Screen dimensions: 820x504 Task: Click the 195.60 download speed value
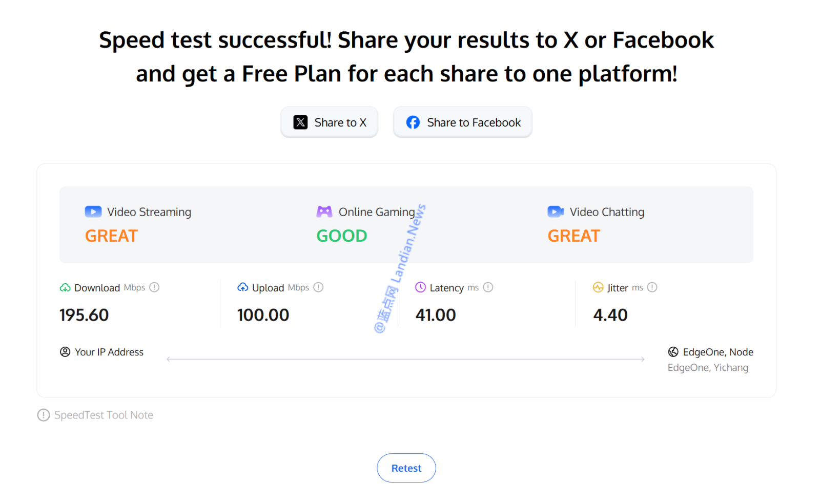84,315
